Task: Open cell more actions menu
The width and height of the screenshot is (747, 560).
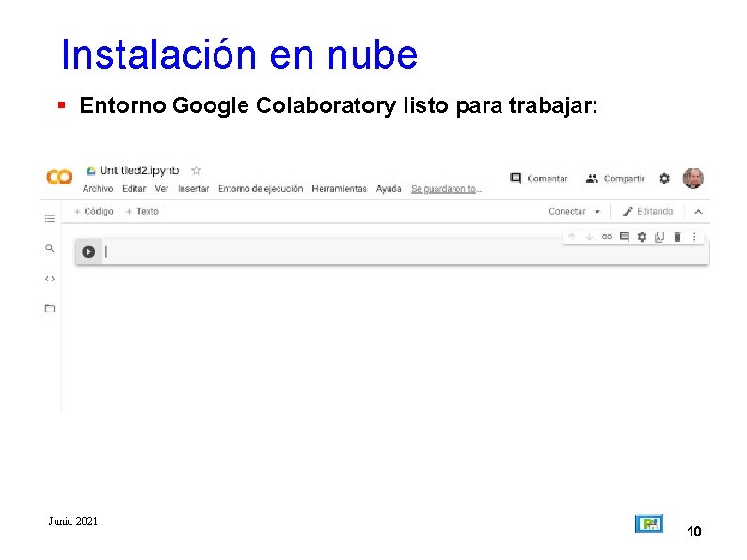Action: pyautogui.click(x=694, y=237)
